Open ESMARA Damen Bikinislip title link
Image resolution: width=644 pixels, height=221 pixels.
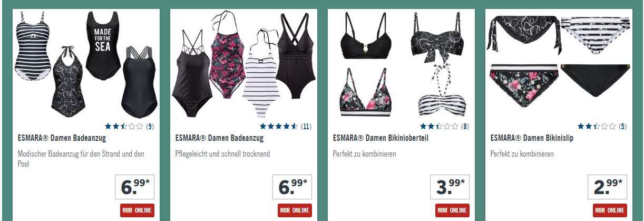(532, 138)
